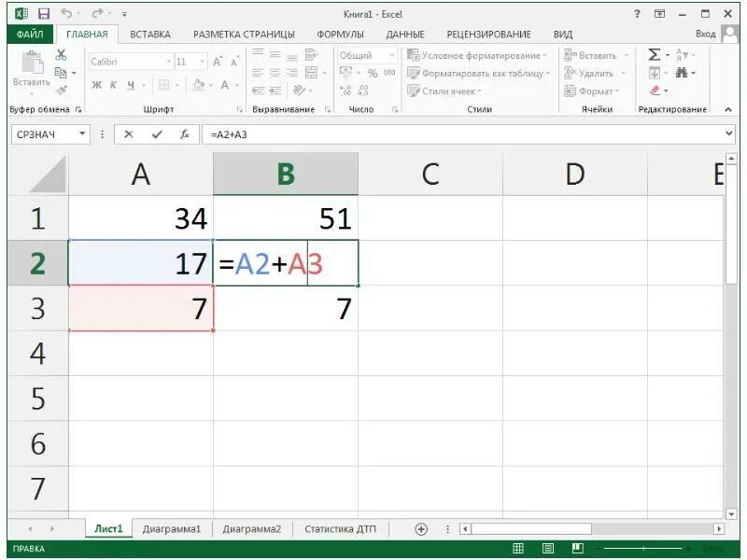Open the Name Box СРЗНАЧ dropdown
Screen dimensions: 747x560
82,133
